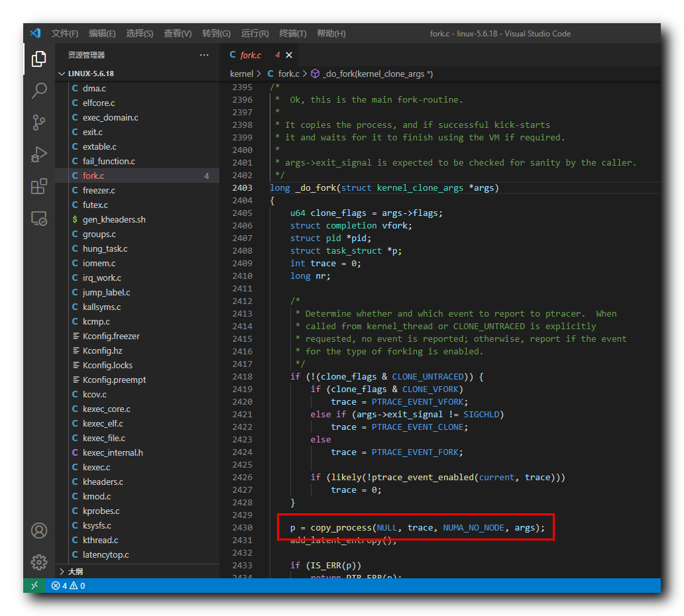Screen dimensions: 684x616
Task: Open the 帮助(H) menu
Action: point(331,34)
